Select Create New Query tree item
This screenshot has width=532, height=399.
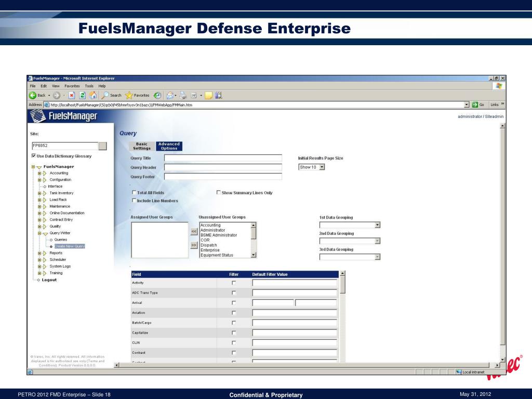pyautogui.click(x=70, y=246)
